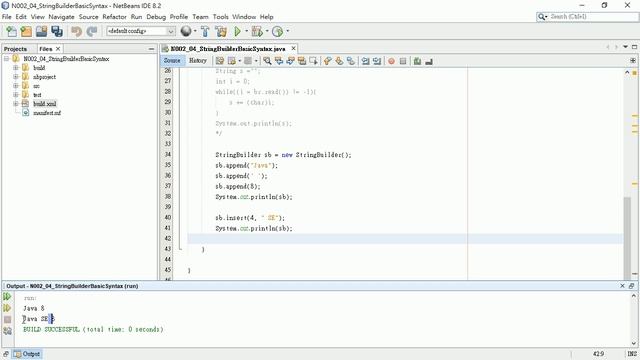Expand the build.xml node
The image size is (640, 360).
tap(16, 104)
